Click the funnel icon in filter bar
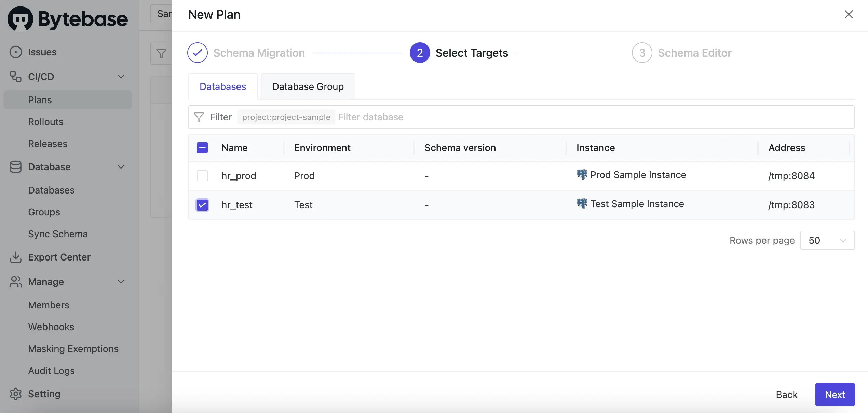This screenshot has width=868, height=413. 199,117
